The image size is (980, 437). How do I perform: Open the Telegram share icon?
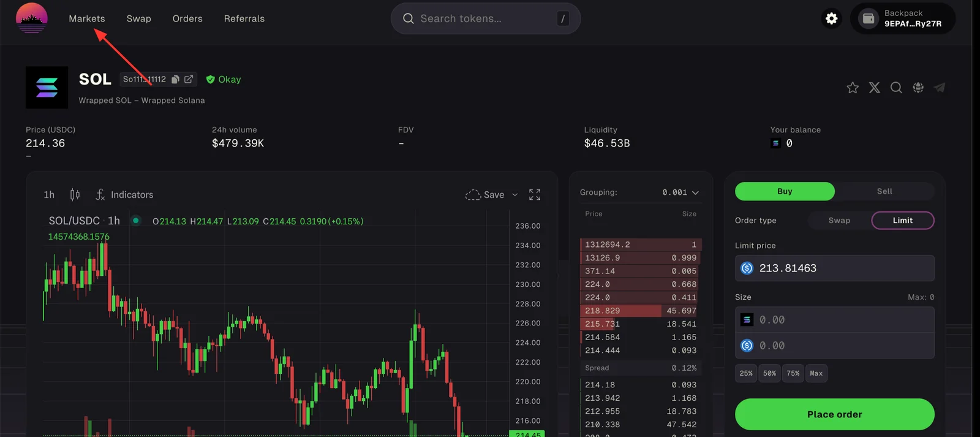click(x=940, y=88)
